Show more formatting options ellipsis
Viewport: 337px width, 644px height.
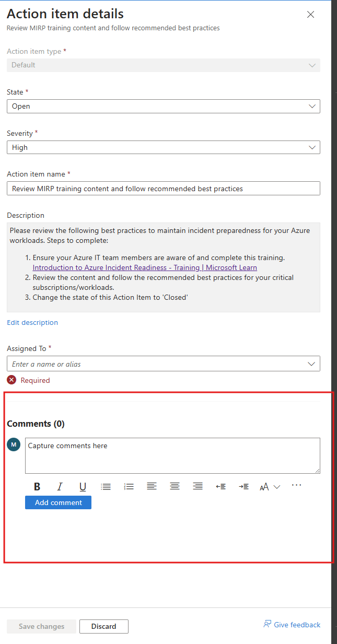coord(297,485)
